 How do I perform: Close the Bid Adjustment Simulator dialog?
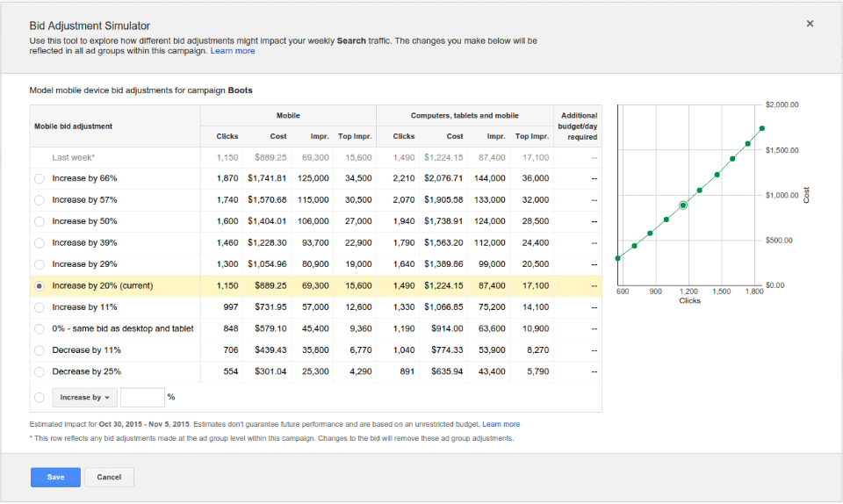click(810, 24)
